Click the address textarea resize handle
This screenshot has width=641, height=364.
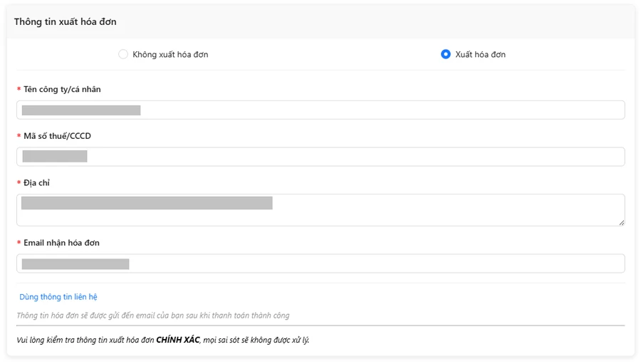[x=621, y=222]
